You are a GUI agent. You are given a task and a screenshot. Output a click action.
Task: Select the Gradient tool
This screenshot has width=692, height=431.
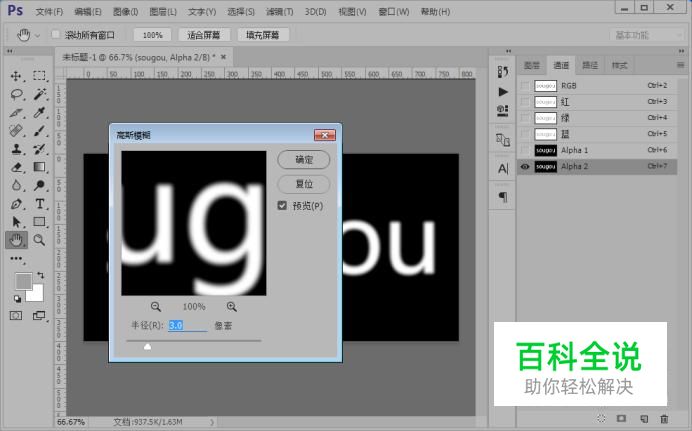pos(39,167)
